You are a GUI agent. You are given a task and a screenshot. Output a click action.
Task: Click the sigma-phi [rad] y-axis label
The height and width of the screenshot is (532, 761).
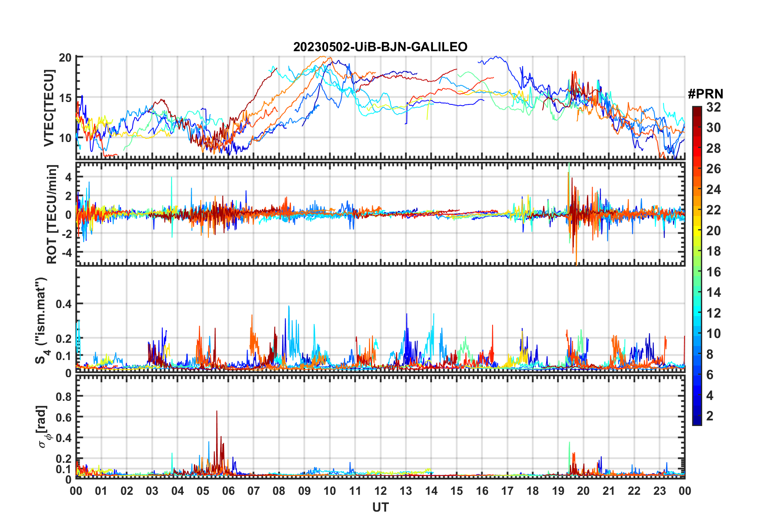click(43, 427)
